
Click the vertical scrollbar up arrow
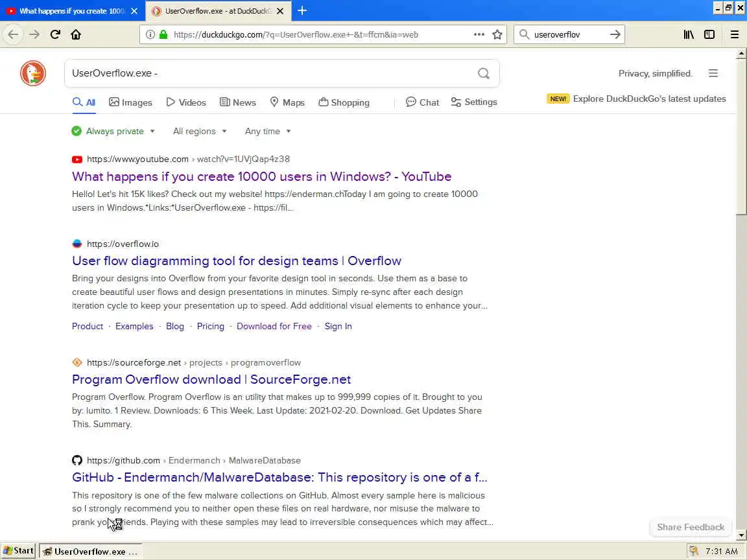click(x=741, y=54)
